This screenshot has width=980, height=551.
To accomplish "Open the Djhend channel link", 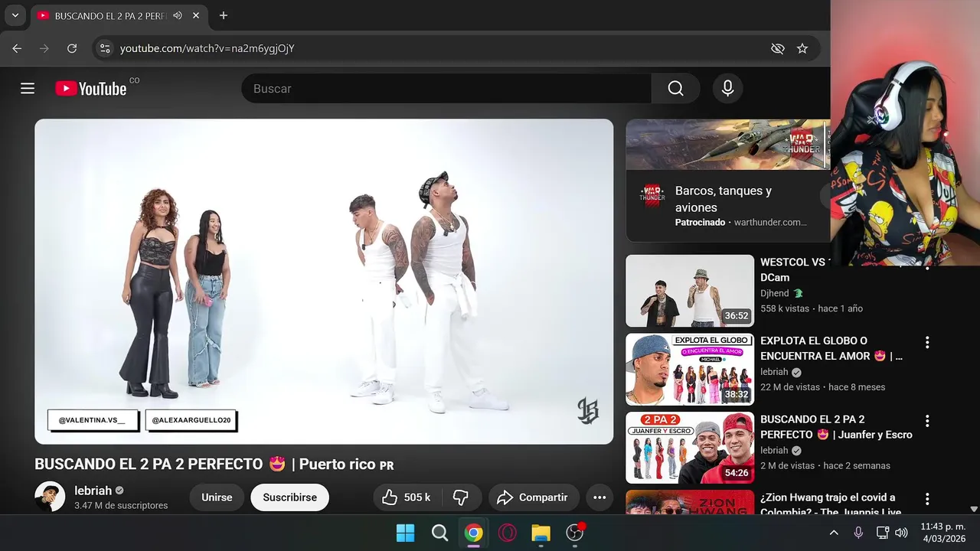I will [774, 293].
